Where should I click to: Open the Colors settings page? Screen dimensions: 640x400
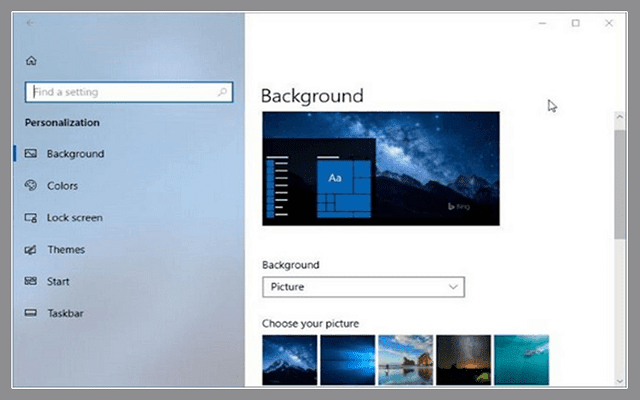[62, 186]
